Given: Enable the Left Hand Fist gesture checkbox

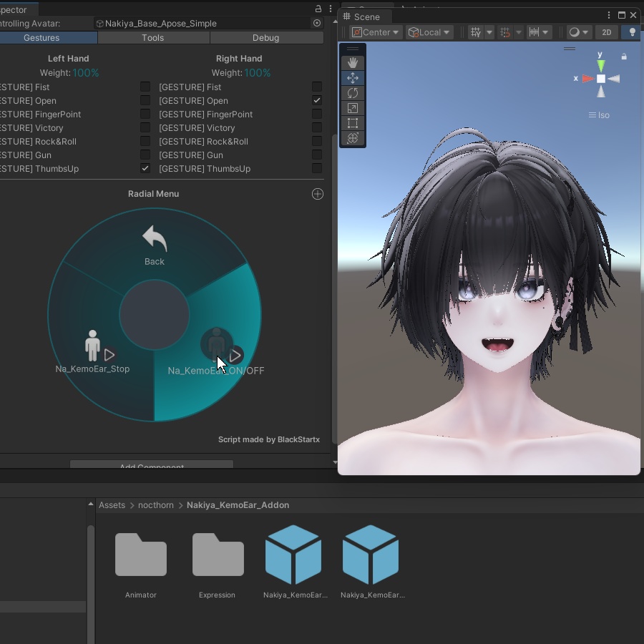Looking at the screenshot, I should [145, 87].
